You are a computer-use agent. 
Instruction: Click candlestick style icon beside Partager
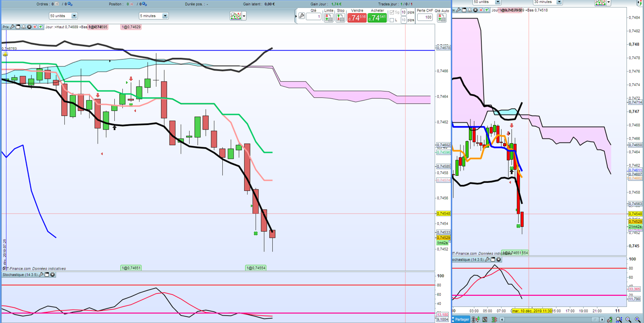(475, 319)
